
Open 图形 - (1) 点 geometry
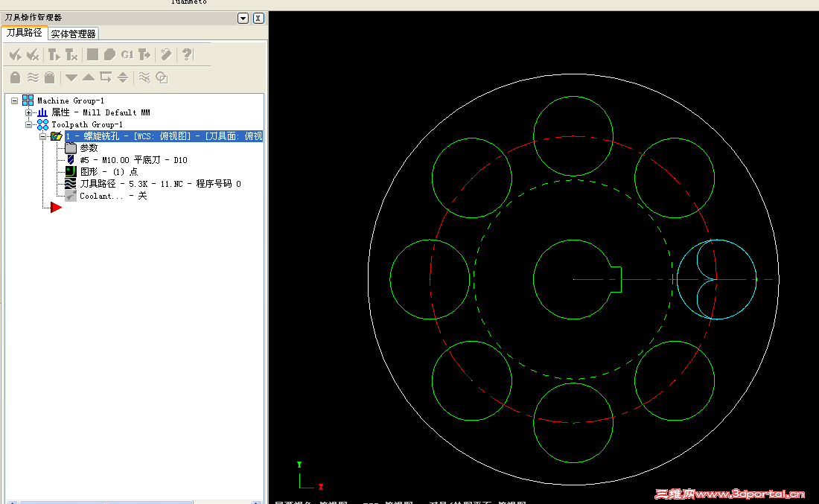tap(109, 172)
